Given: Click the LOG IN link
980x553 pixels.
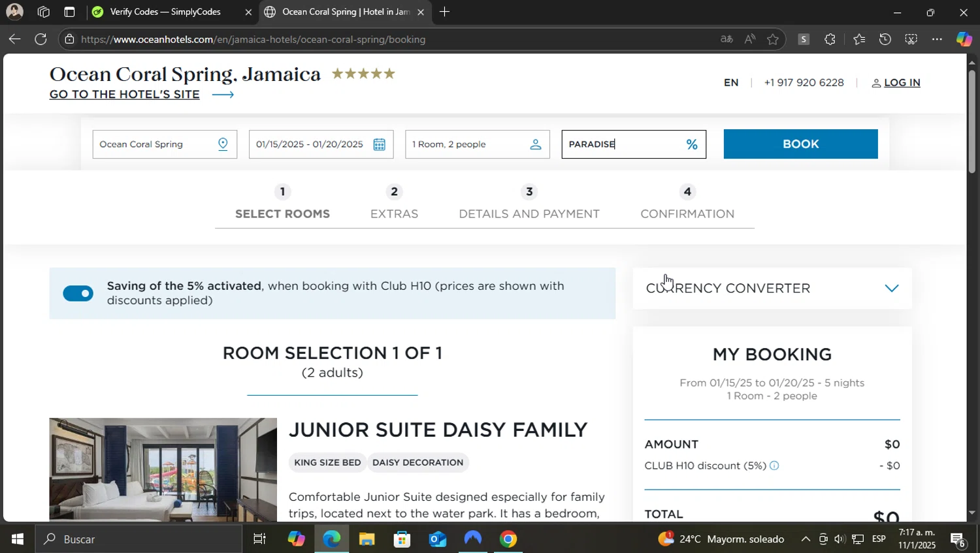Looking at the screenshot, I should [902, 83].
